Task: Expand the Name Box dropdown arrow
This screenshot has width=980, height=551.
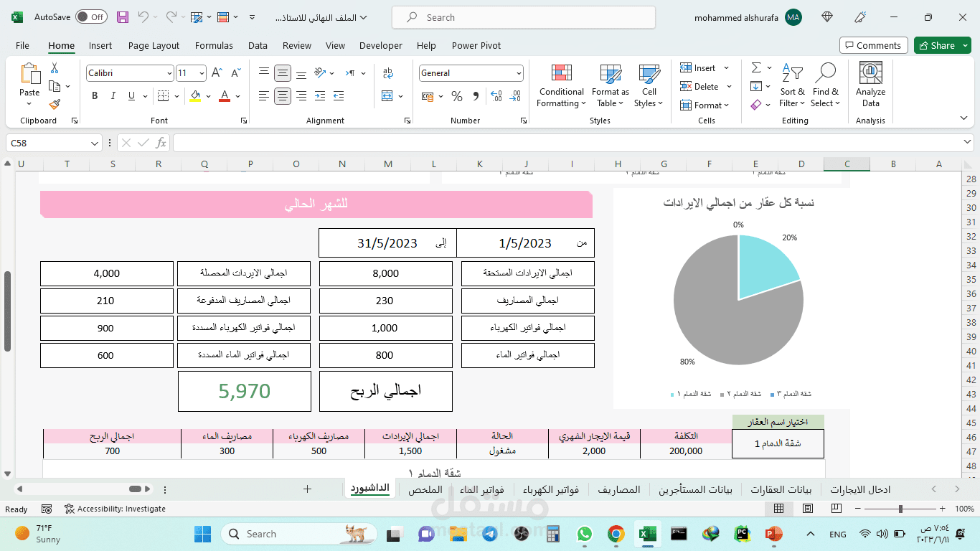Action: pyautogui.click(x=95, y=143)
